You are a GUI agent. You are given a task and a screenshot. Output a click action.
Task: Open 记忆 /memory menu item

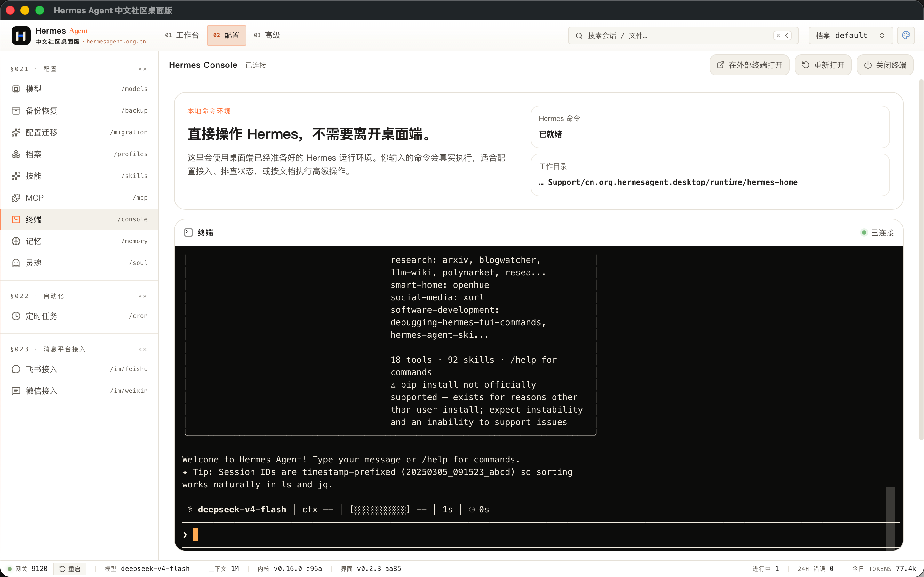pyautogui.click(x=79, y=241)
